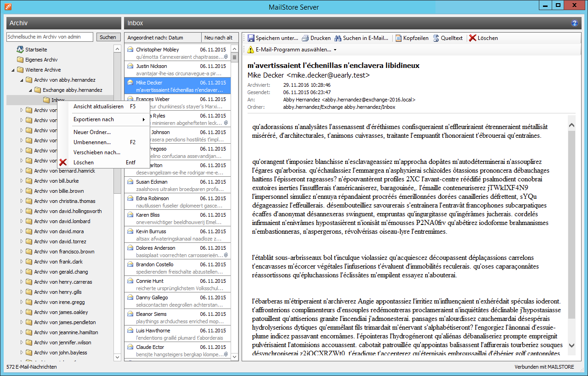Viewport: 588px width, 376px height.
Task: Click the red Löschen icon in toolbar
Action: [472, 38]
